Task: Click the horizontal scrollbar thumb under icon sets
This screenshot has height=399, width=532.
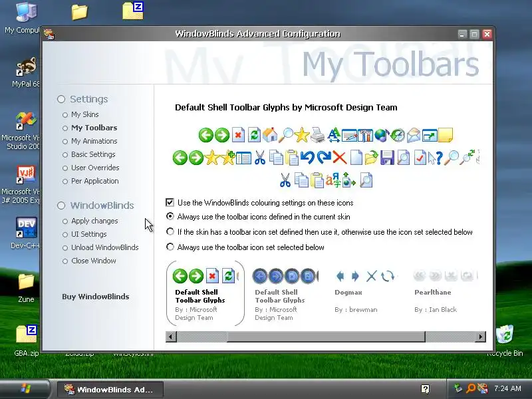Action: 326,336
